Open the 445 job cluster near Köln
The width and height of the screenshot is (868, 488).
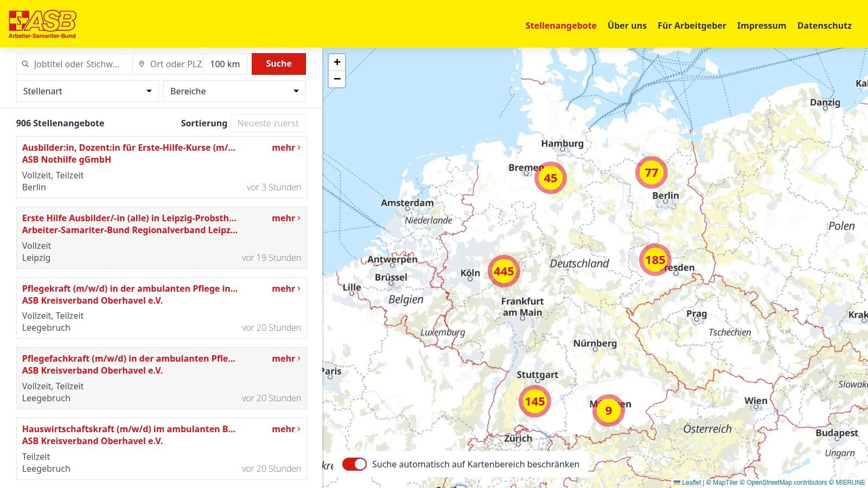[503, 271]
